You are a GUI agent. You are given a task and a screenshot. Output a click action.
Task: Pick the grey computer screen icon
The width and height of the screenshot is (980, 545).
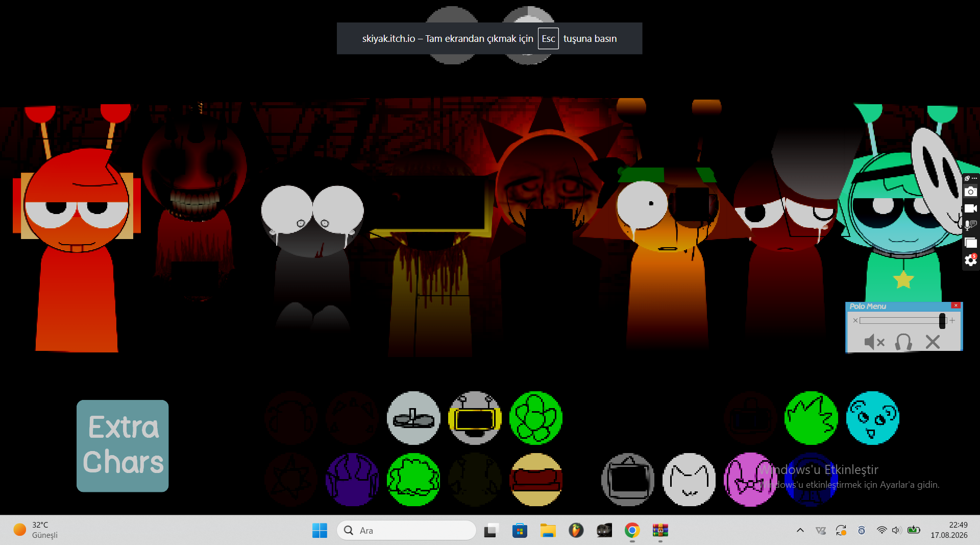point(628,480)
